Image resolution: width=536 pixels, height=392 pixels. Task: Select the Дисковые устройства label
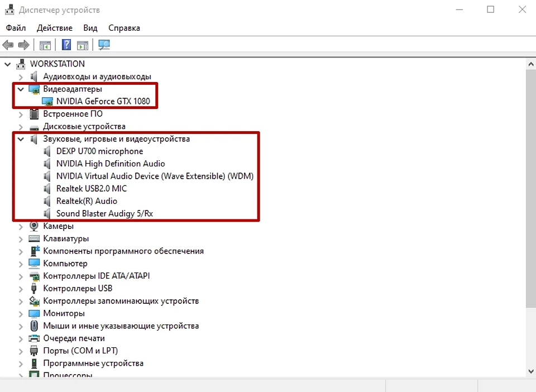pos(84,126)
